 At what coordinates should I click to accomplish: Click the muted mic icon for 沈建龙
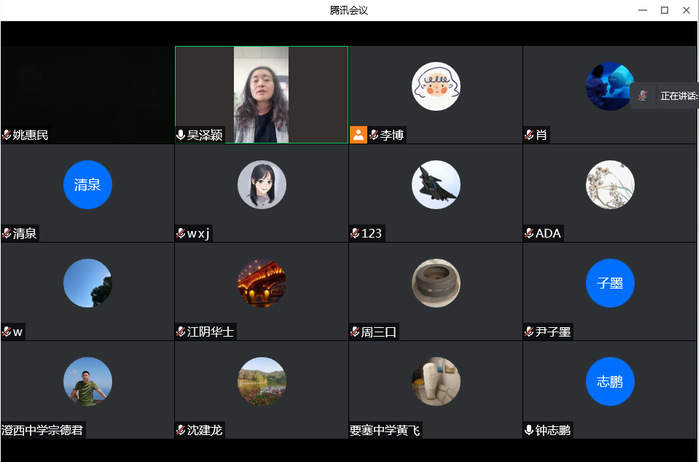[181, 430]
